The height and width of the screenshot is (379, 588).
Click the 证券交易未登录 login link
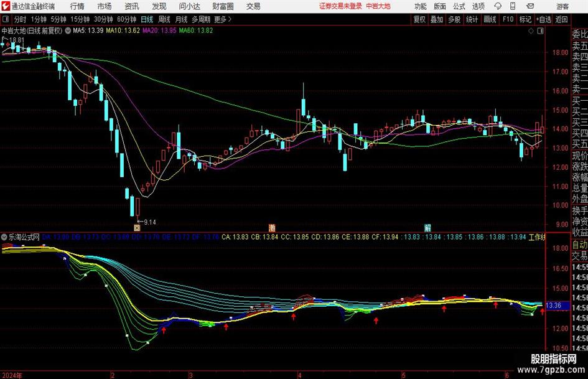pos(340,6)
